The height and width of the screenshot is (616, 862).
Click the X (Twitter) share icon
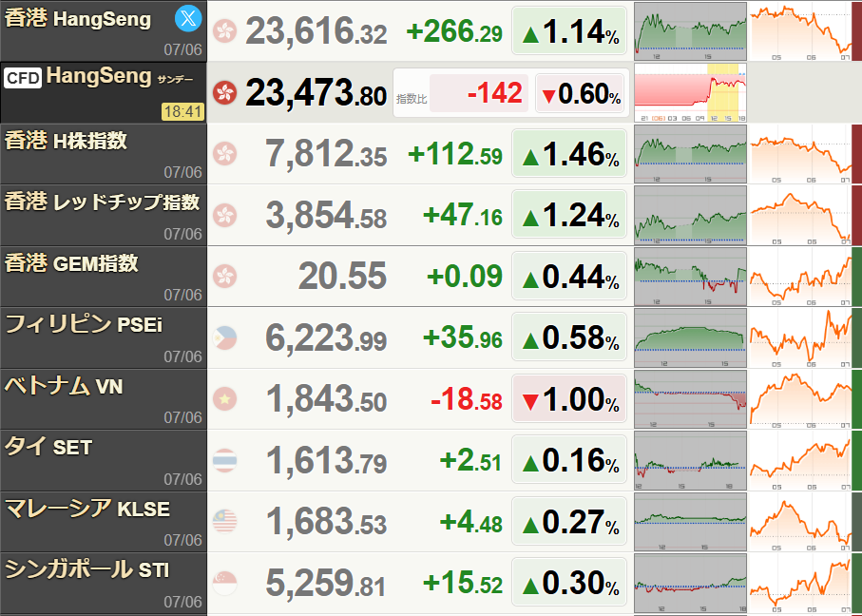point(188,19)
